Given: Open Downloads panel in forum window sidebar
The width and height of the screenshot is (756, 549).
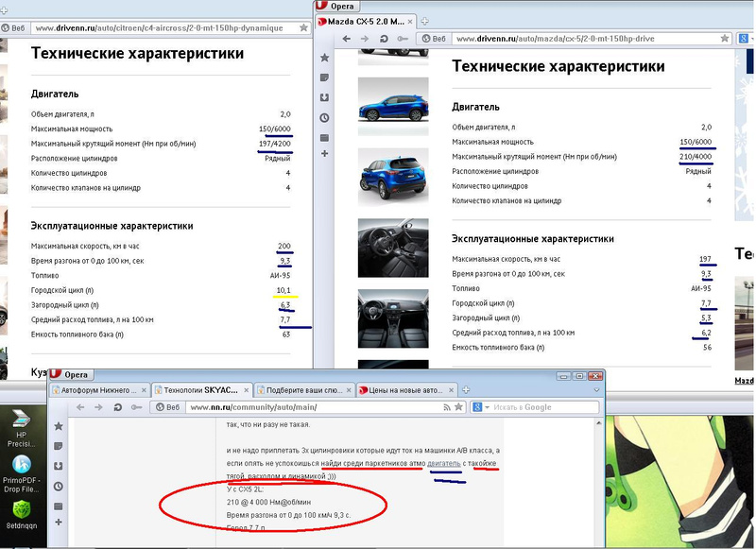Looking at the screenshot, I should [59, 466].
